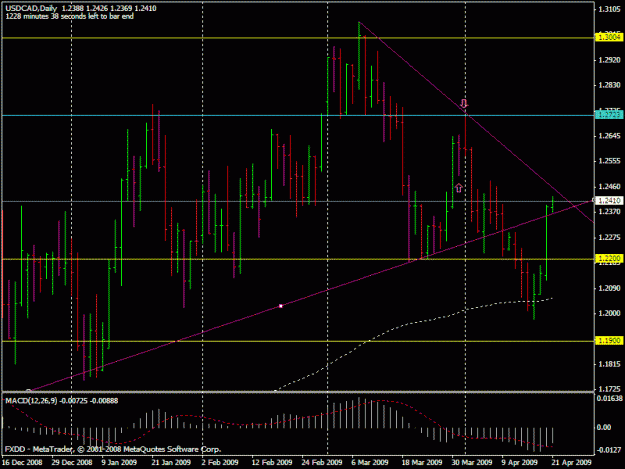625x469 pixels.
Task: Click the 2 Feb 2009 date label
Action: (x=220, y=462)
